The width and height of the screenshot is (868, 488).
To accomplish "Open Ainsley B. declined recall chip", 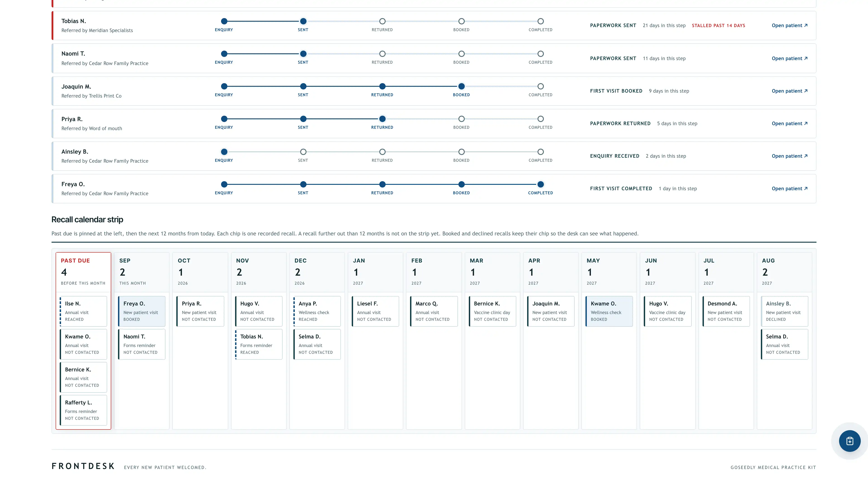I will click(x=784, y=311).
